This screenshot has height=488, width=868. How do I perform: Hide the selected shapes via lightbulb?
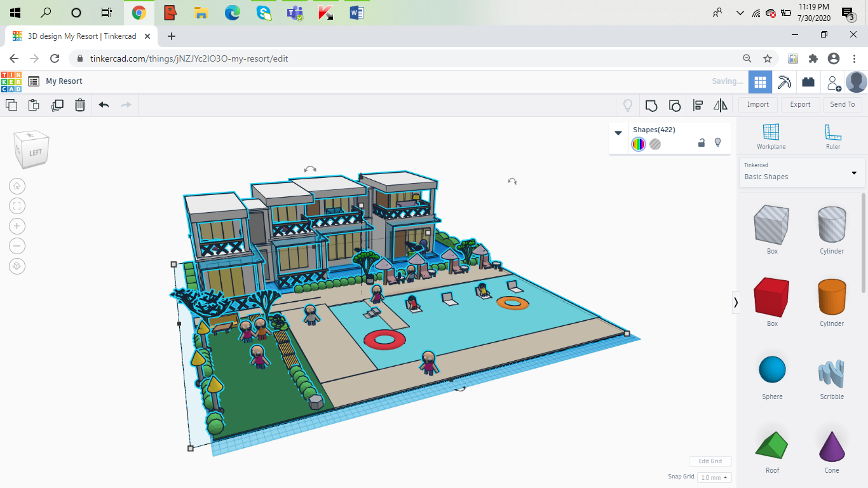click(x=718, y=143)
